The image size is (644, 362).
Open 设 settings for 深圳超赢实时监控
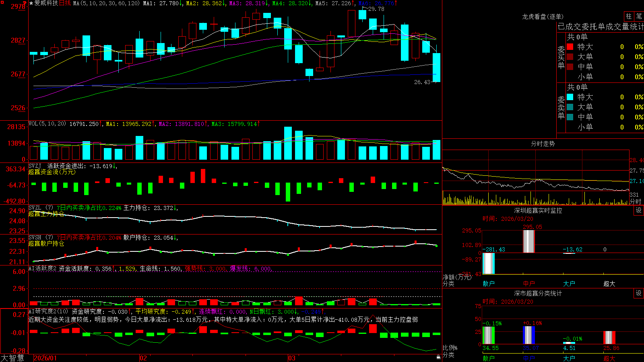639,210
